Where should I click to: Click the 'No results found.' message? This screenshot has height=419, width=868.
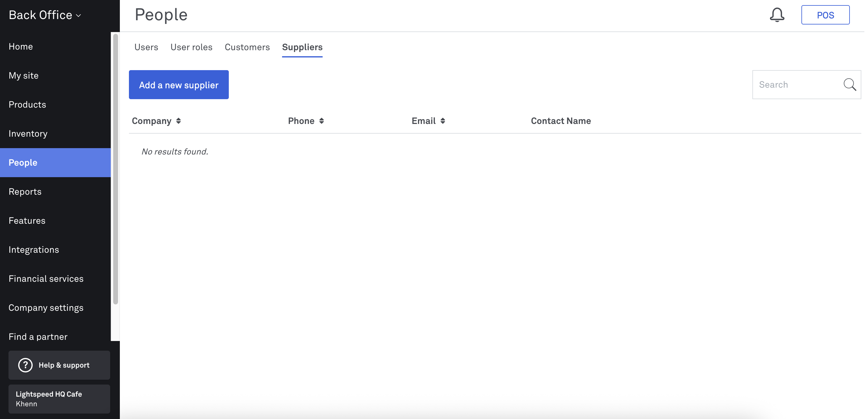click(175, 152)
